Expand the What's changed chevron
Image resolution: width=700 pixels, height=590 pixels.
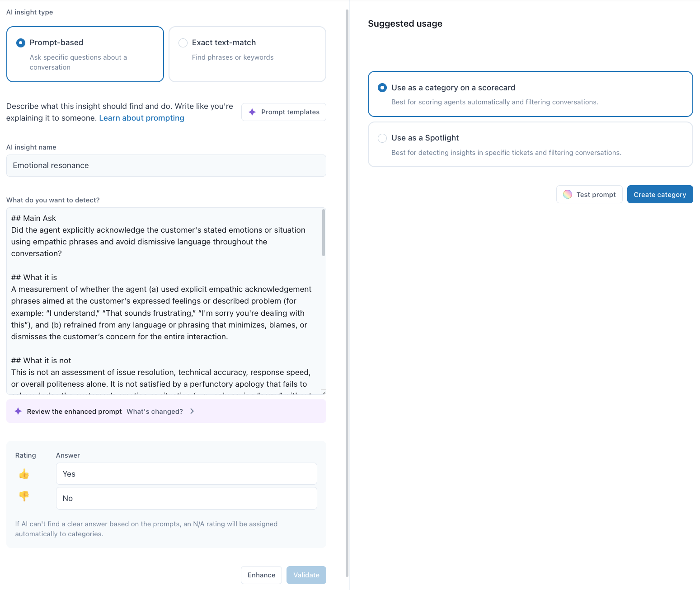pos(192,411)
